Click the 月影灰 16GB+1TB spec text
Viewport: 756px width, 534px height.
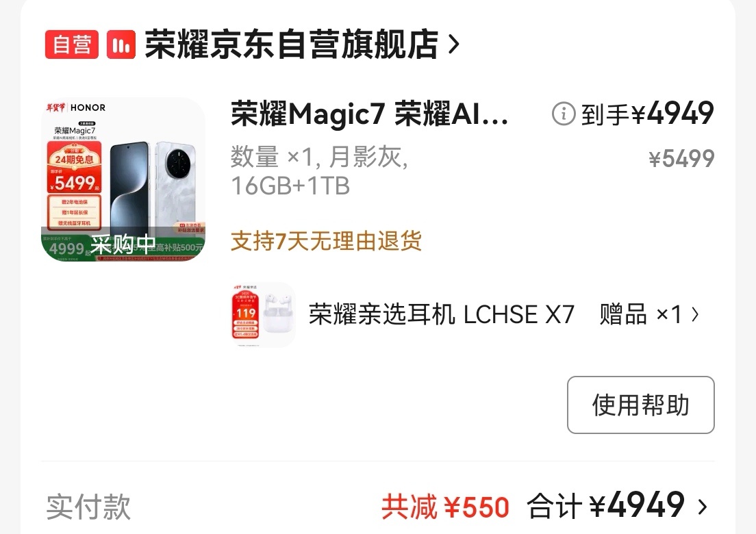pos(320,171)
